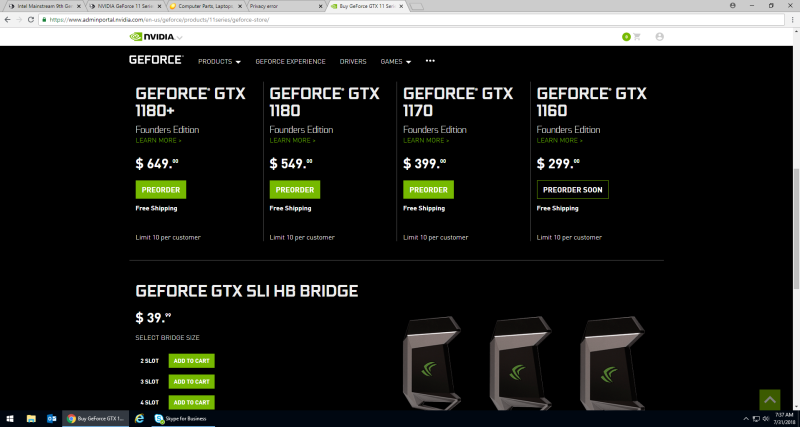Preorder the GeForce GTX 1180
Viewport: 800px width, 427px height.
tap(294, 190)
